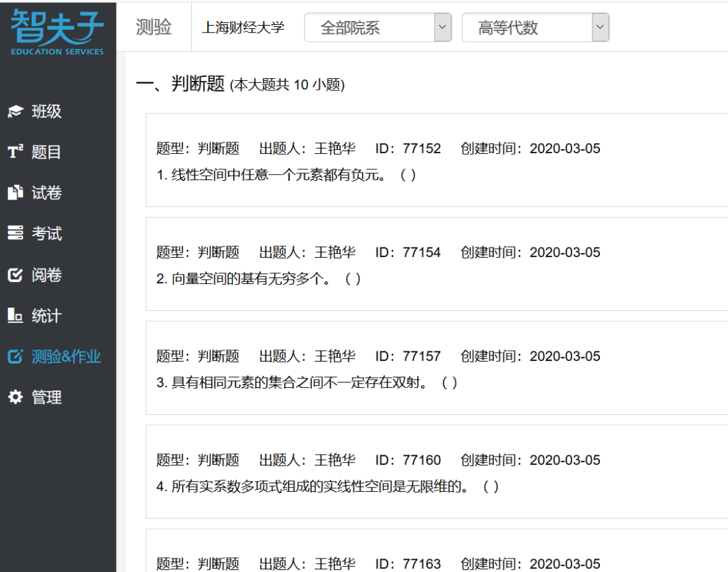The height and width of the screenshot is (572, 728).
Task: Click the 创建时间 date in question 77154 card
Action: click(530, 252)
